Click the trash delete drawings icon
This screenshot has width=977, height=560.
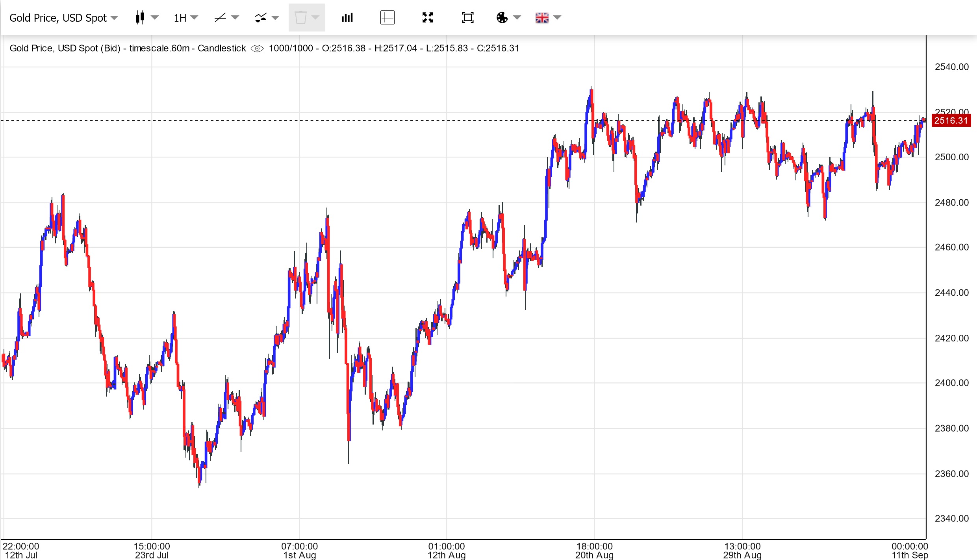(300, 18)
